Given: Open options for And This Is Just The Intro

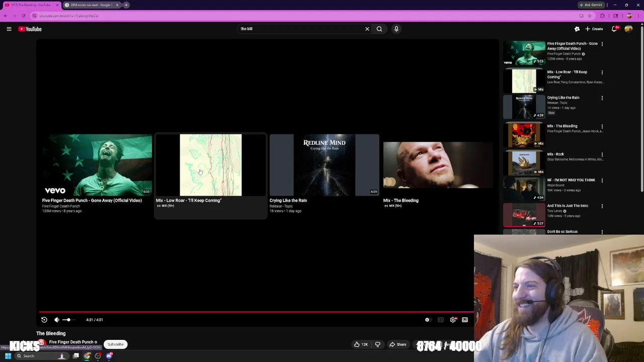Looking at the screenshot, I should tap(602, 206).
